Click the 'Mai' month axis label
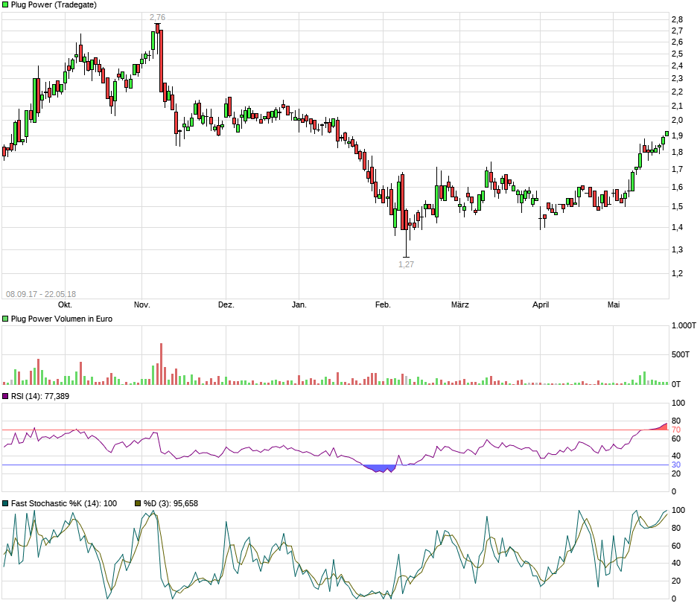 click(x=614, y=305)
